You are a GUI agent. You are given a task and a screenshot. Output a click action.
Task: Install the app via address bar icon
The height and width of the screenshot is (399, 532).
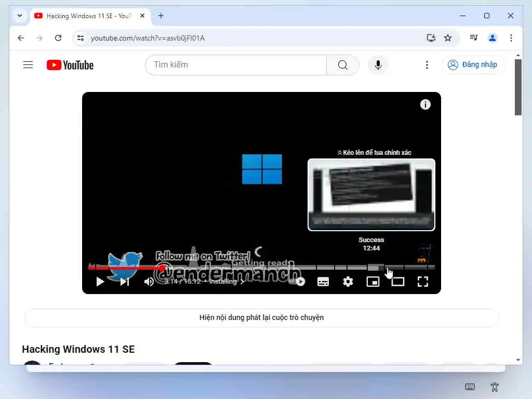[431, 38]
